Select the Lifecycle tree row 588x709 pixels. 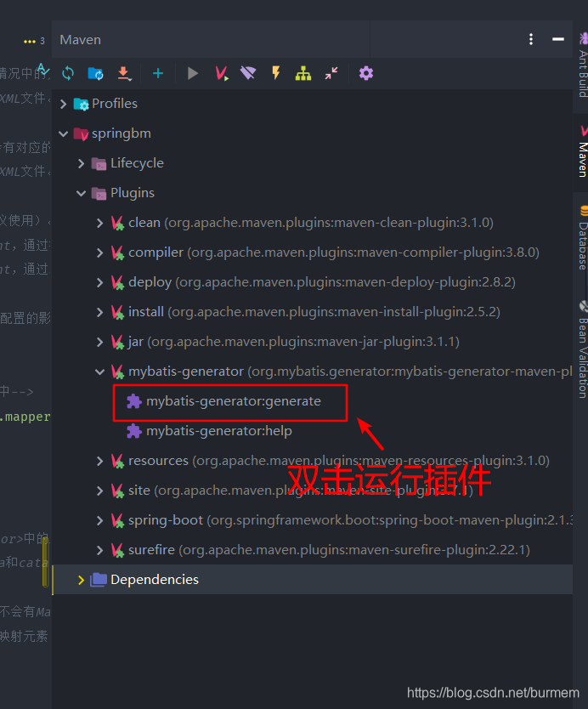click(x=312, y=163)
